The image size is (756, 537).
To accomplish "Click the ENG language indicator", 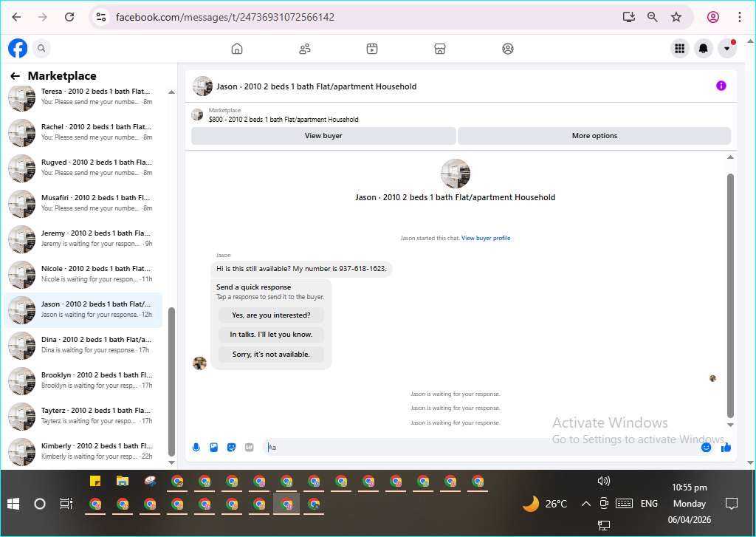I will (x=649, y=504).
